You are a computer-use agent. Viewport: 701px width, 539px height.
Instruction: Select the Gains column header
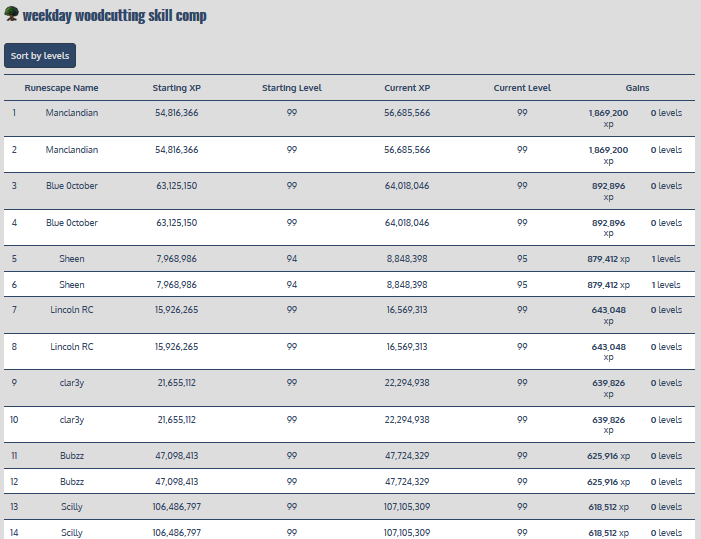[637, 88]
